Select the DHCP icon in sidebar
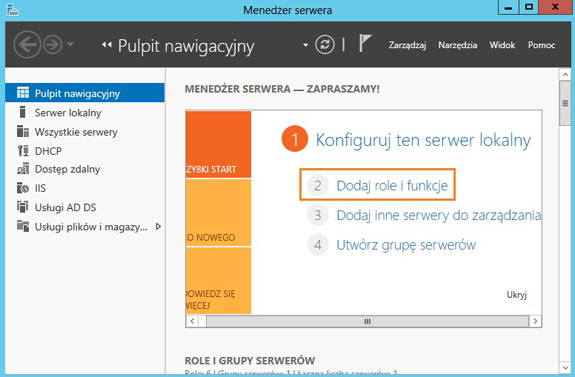This screenshot has width=575, height=377. 23,151
